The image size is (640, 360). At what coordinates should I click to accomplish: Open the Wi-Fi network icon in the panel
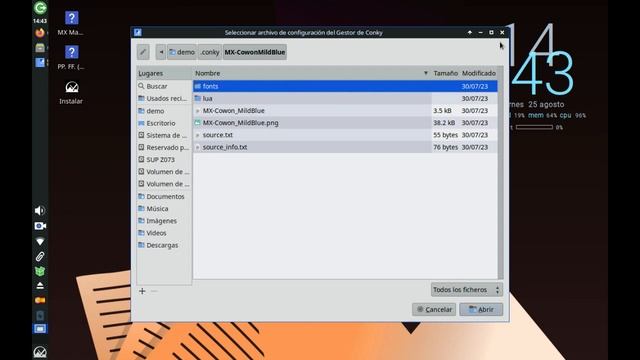click(40, 241)
